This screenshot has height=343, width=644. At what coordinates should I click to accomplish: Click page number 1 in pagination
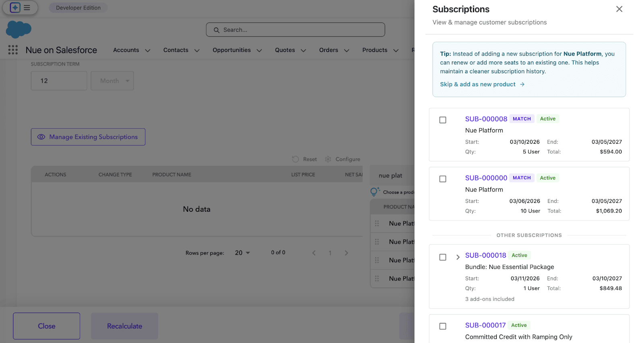click(330, 253)
